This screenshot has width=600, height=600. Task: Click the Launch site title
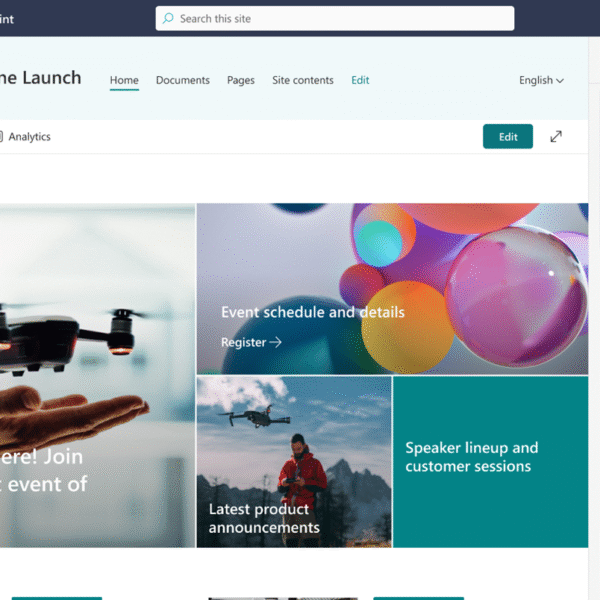point(41,78)
